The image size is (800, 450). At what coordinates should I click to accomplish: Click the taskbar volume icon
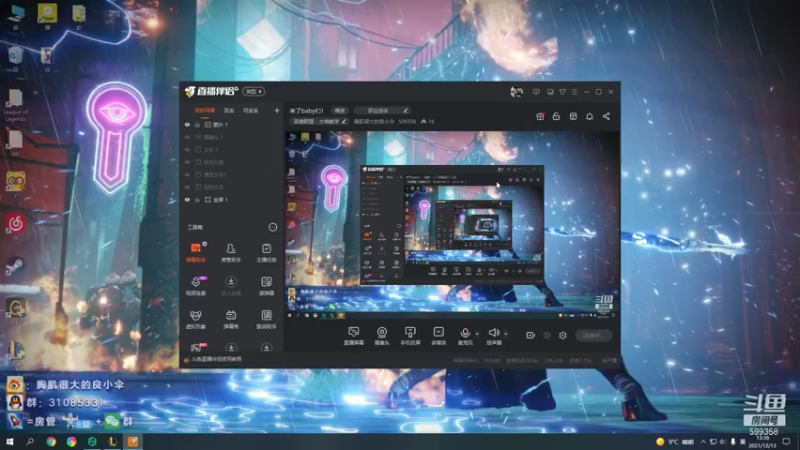click(722, 441)
